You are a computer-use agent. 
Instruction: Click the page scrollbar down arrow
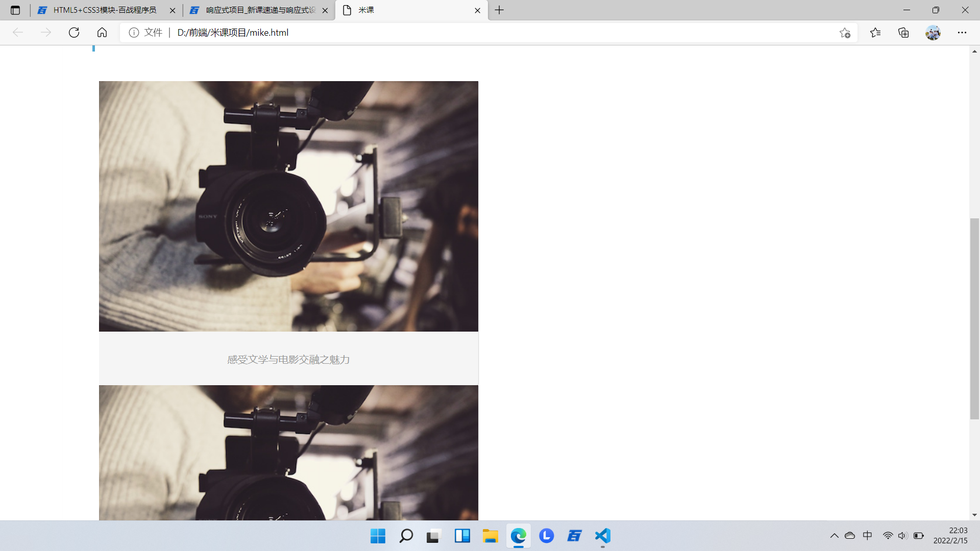coord(974,515)
